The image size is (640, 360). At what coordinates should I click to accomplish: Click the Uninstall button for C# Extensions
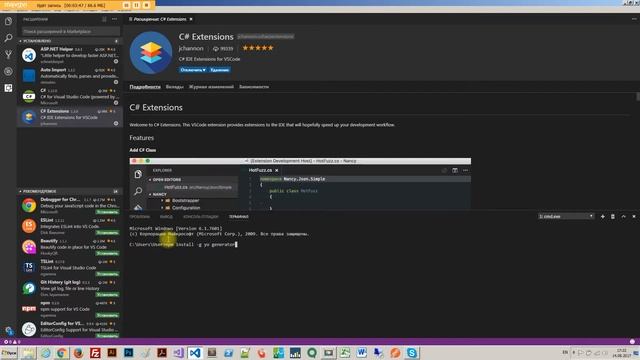click(x=220, y=70)
